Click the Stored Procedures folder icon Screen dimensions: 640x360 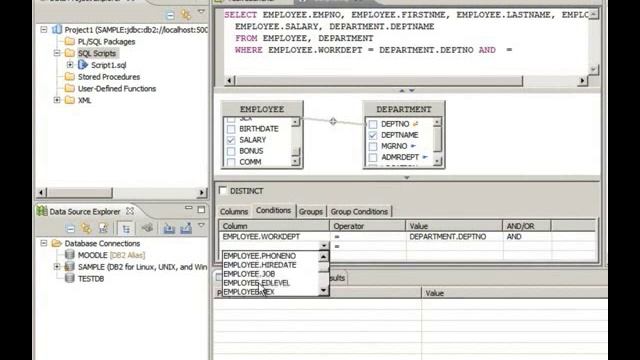(70, 76)
